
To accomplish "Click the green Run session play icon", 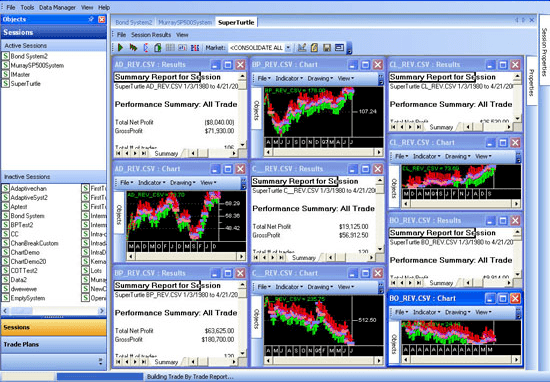I will 120,47.
